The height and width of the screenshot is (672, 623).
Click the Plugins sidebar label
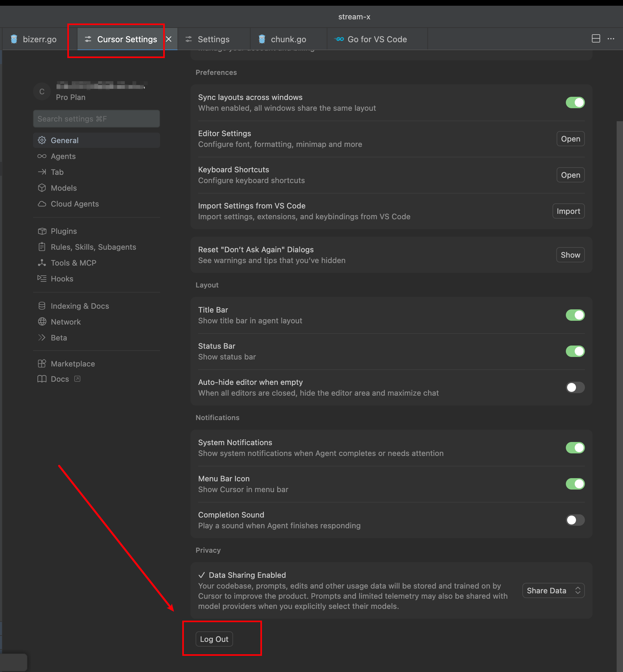(64, 231)
